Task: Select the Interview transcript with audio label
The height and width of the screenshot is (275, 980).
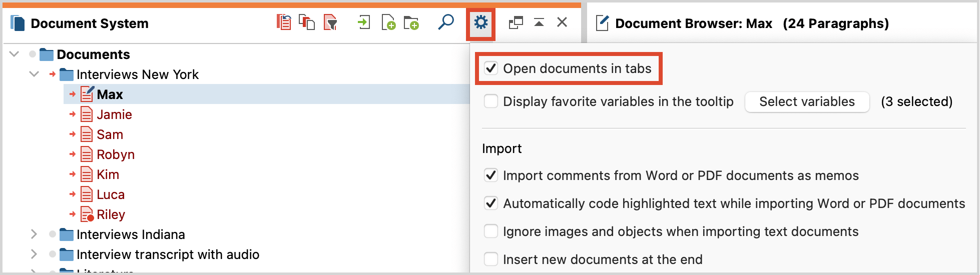Action: (168, 254)
